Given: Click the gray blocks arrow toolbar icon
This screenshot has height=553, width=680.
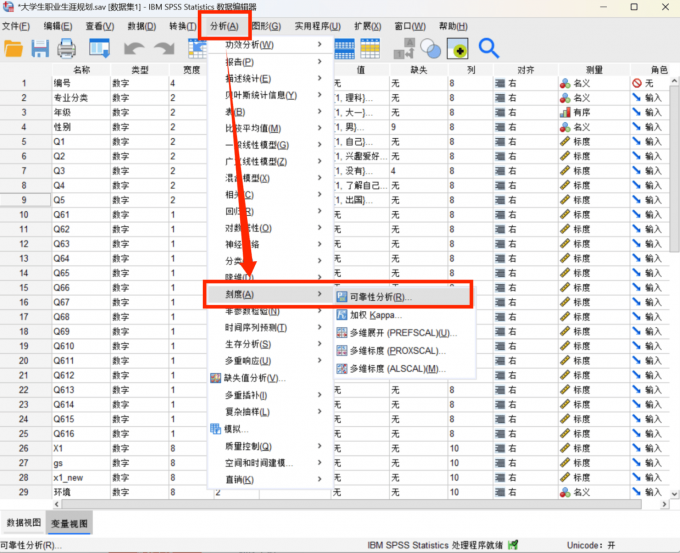Looking at the screenshot, I should [404, 49].
